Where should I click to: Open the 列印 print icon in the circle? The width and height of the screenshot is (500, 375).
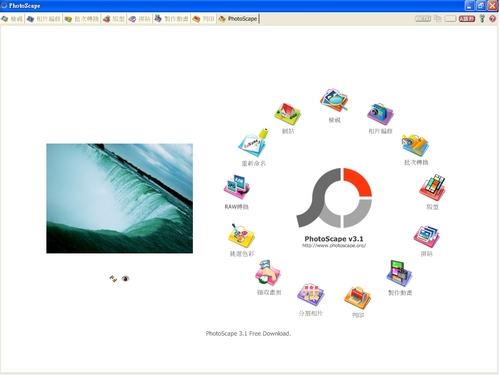pos(358,297)
